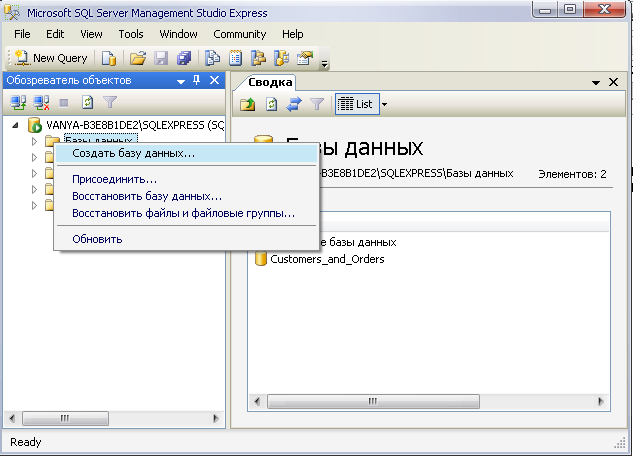Choose Присоединить… from context menu

tap(186, 179)
